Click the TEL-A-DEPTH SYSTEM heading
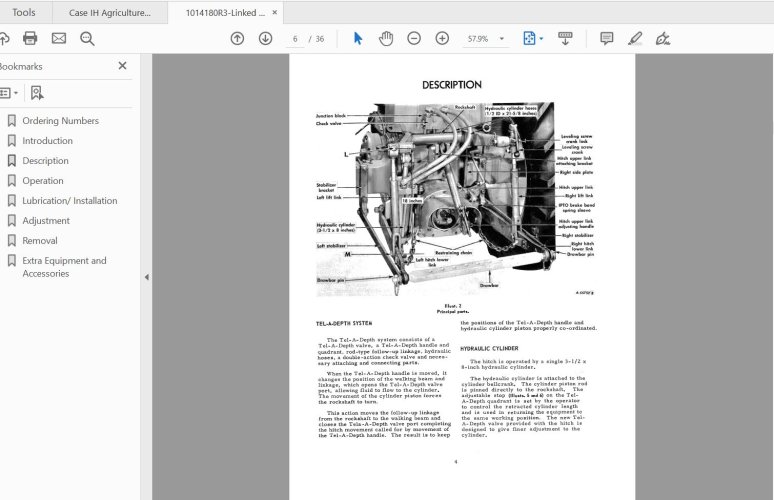This screenshot has width=774, height=500. click(344, 324)
